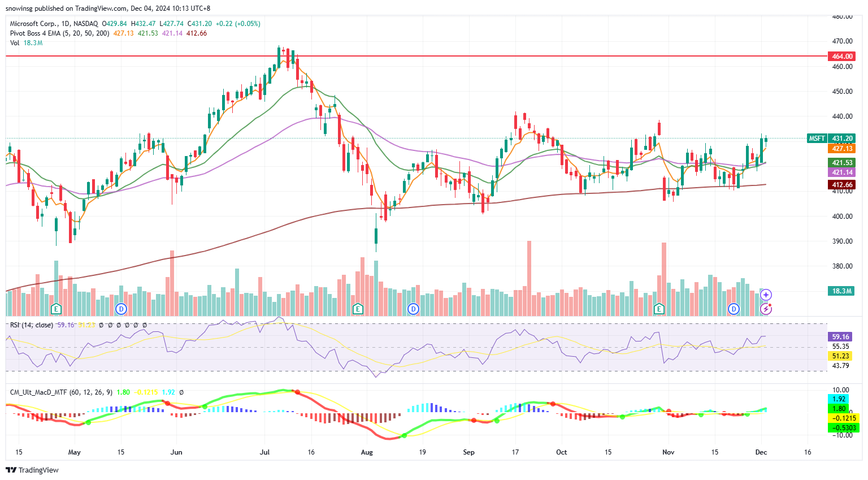Click the TradingView logo at bottom left
Screen dimensions: 868x480
pyautogui.click(x=32, y=470)
